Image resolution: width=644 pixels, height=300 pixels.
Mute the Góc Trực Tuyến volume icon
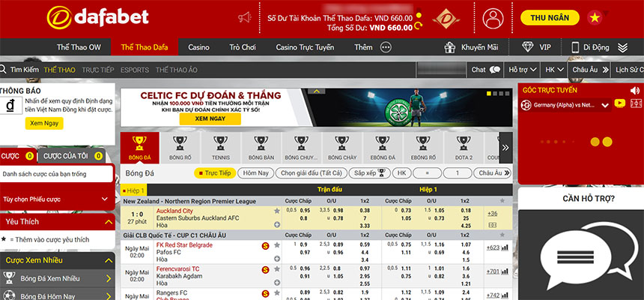[635, 89]
